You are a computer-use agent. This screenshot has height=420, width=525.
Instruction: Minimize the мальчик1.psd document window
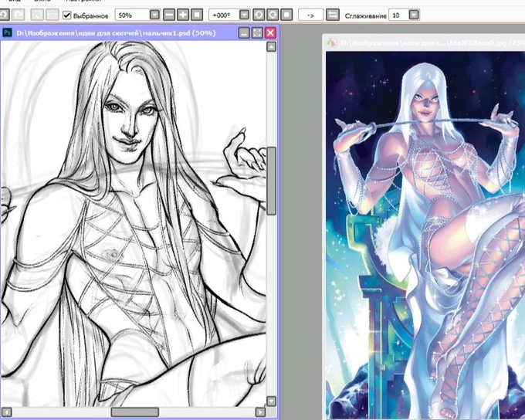pyautogui.click(x=244, y=33)
